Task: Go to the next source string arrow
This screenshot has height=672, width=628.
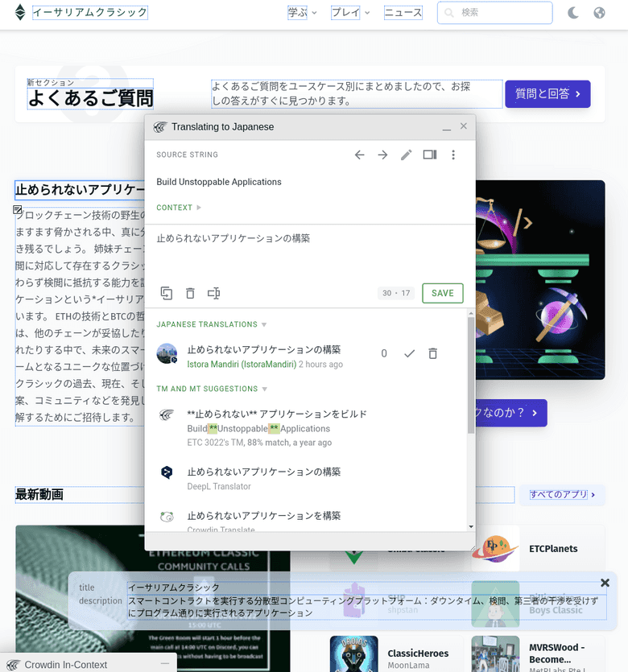Action: click(382, 155)
